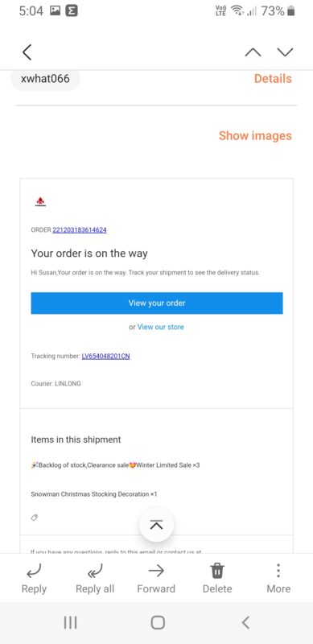Tap the Forward arrow icon
313x644 pixels.
point(156,571)
